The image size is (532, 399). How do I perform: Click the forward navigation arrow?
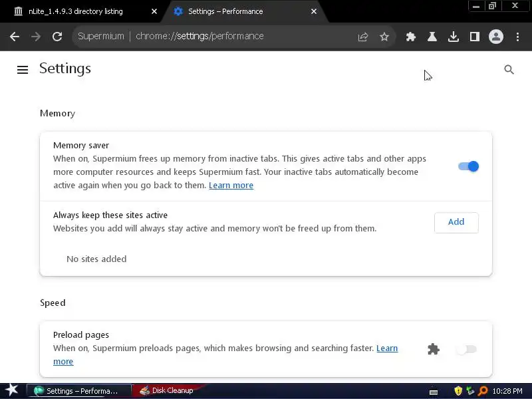pyautogui.click(x=36, y=37)
